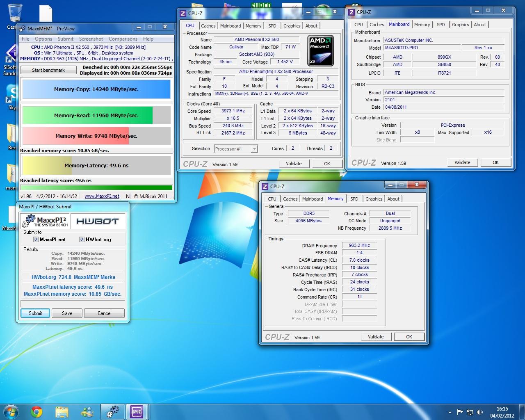Click Submit in HWbot Submit dialog
Image resolution: width=525 pixels, height=420 pixels.
[x=35, y=313]
